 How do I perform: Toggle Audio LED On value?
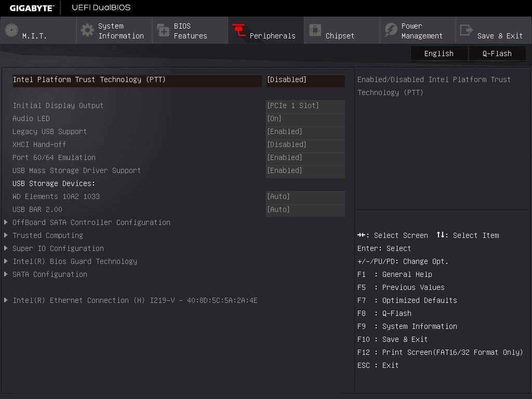click(305, 119)
